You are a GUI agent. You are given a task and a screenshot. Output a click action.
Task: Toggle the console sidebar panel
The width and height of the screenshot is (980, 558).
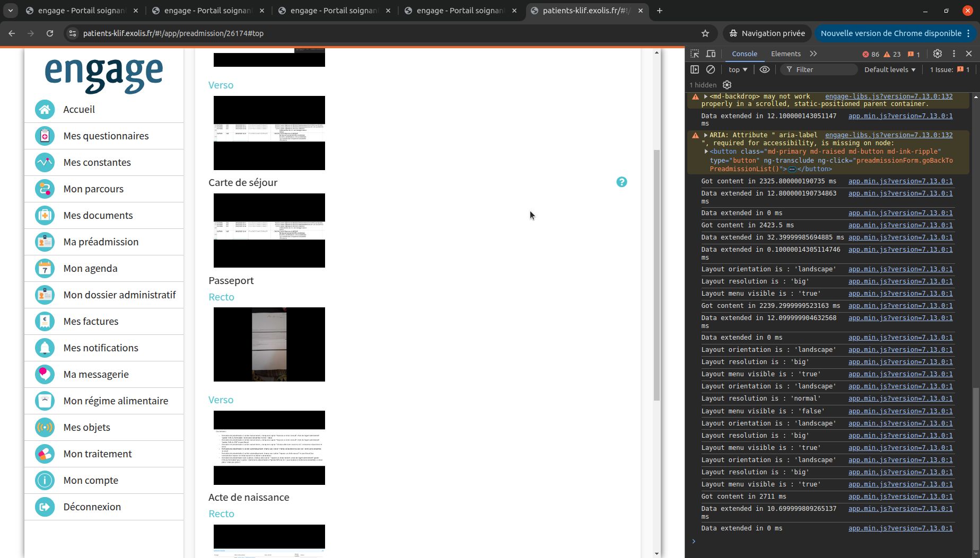[695, 69]
